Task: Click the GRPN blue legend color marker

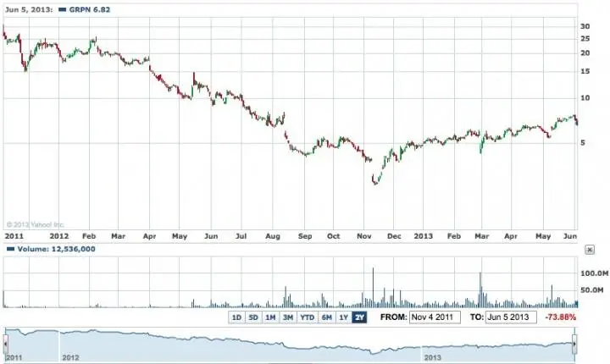Action: tap(62, 9)
